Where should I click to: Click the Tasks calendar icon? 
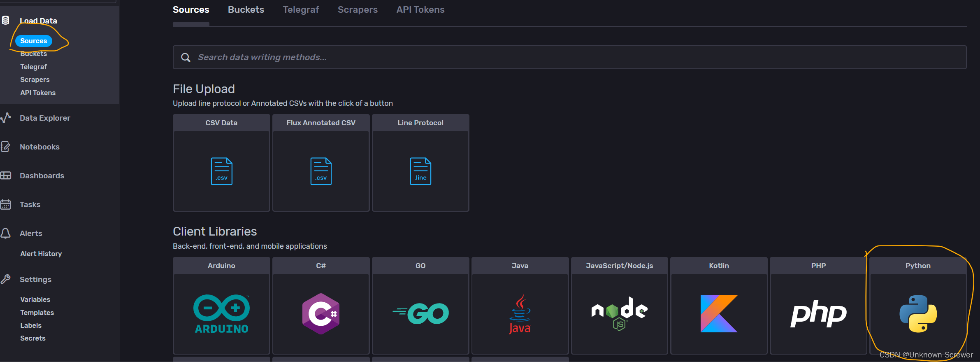(6, 204)
